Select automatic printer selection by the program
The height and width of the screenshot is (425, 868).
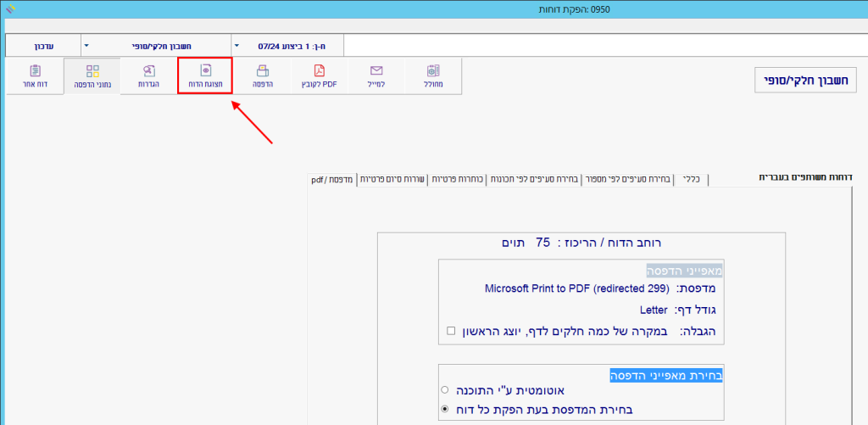[445, 390]
